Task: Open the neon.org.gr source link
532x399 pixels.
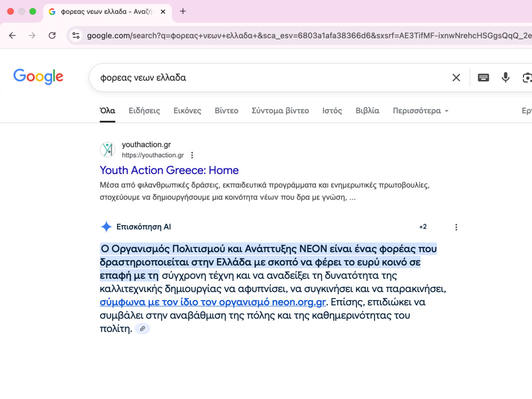Action: [213, 302]
